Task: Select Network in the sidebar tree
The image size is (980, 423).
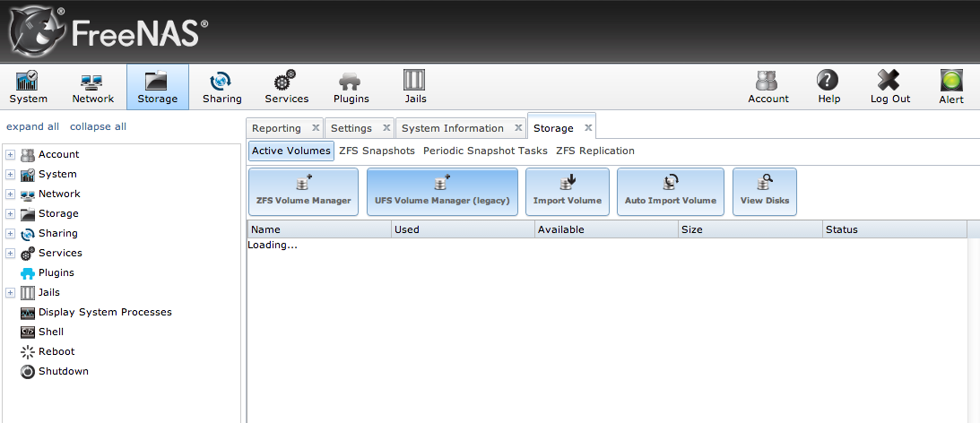Action: [x=59, y=194]
